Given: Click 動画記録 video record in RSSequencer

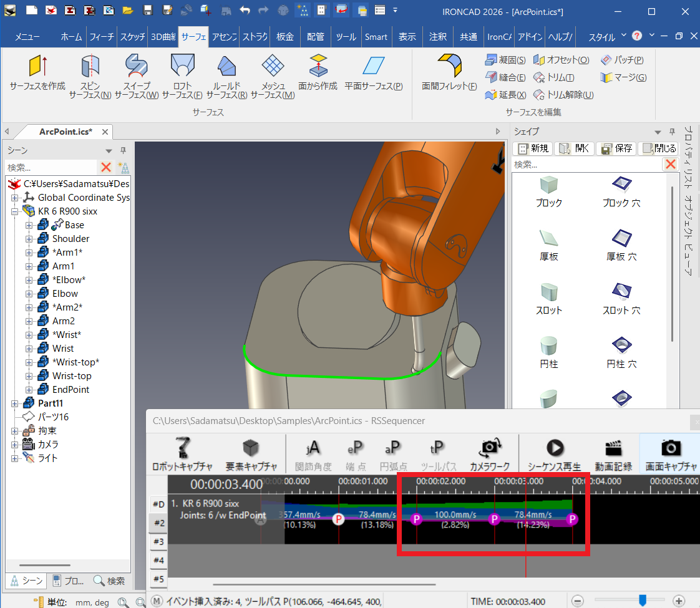Looking at the screenshot, I should click(x=613, y=454).
